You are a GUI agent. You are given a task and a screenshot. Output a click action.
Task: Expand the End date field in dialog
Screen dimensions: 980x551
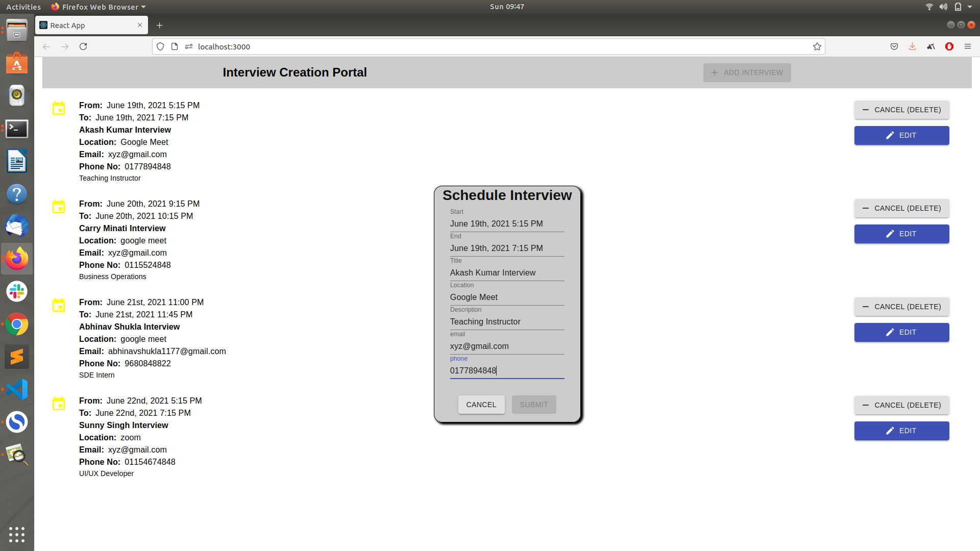tap(507, 247)
